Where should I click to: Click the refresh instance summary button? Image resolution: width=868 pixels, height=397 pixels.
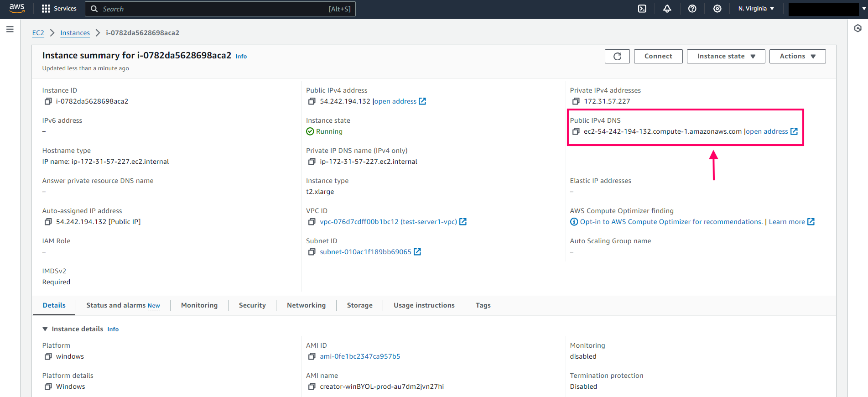click(617, 56)
